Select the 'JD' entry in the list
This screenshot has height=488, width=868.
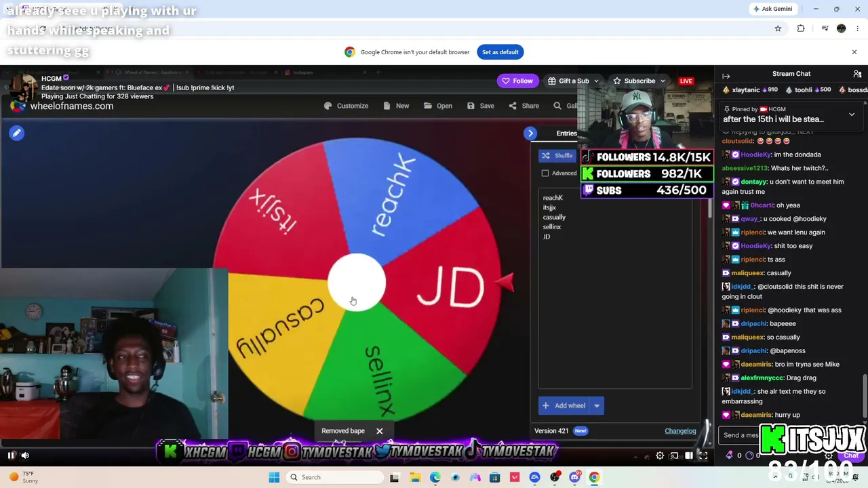point(546,237)
